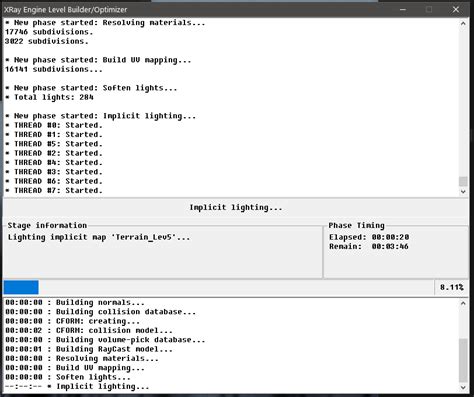474x397 pixels.
Task: Click the blue progress bar fill
Action: pyautogui.click(x=21, y=287)
